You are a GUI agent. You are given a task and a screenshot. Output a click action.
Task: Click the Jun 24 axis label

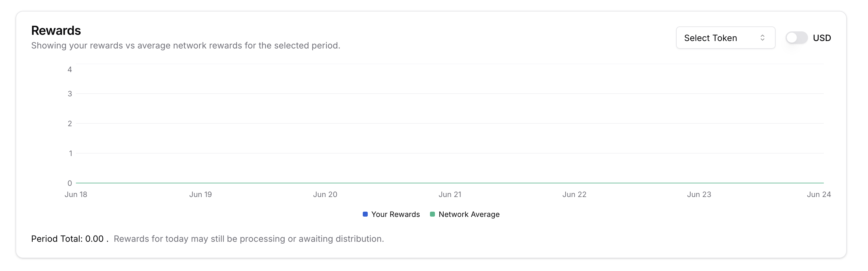click(819, 194)
